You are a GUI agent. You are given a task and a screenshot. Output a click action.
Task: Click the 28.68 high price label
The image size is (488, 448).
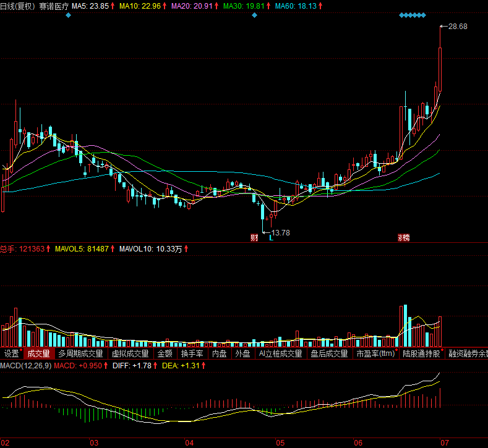click(458, 27)
